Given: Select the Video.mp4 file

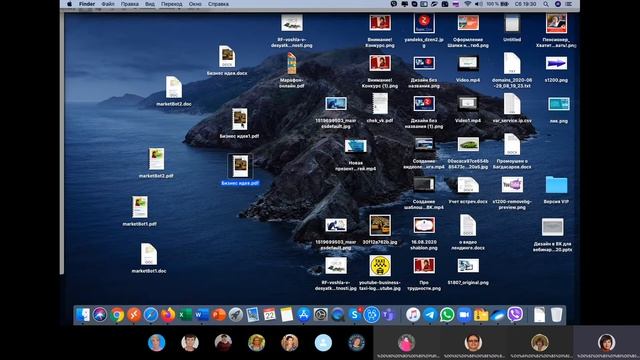Looking at the screenshot, I should 468,69.
